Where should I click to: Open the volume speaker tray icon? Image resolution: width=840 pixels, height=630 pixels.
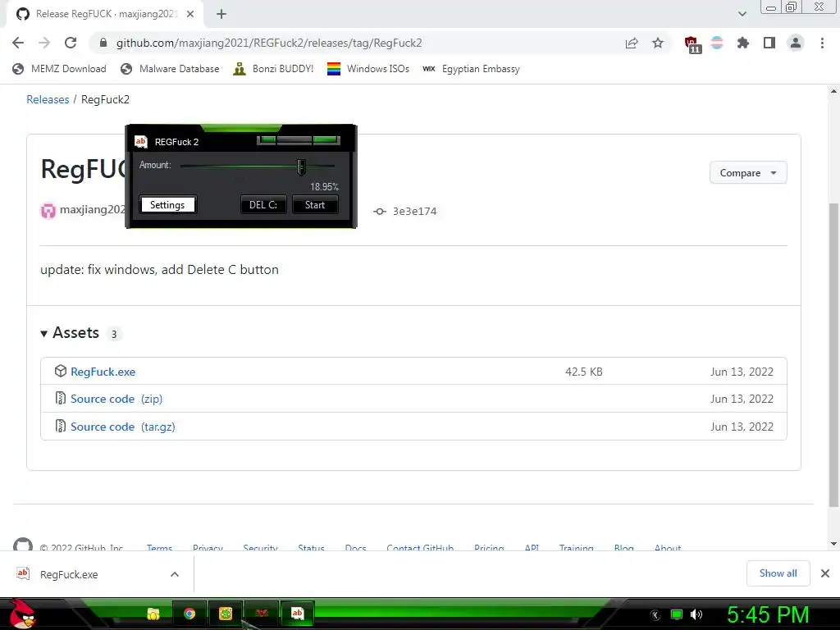point(696,614)
